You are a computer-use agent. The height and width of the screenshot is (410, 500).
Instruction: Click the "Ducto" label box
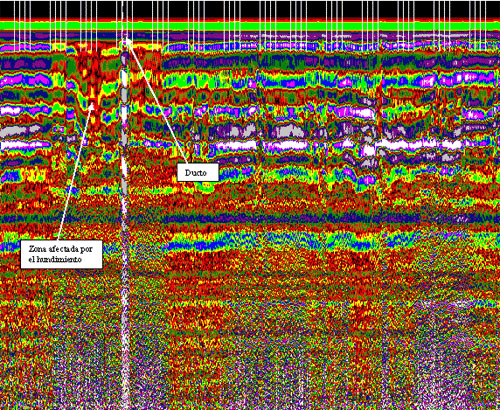[x=198, y=172]
